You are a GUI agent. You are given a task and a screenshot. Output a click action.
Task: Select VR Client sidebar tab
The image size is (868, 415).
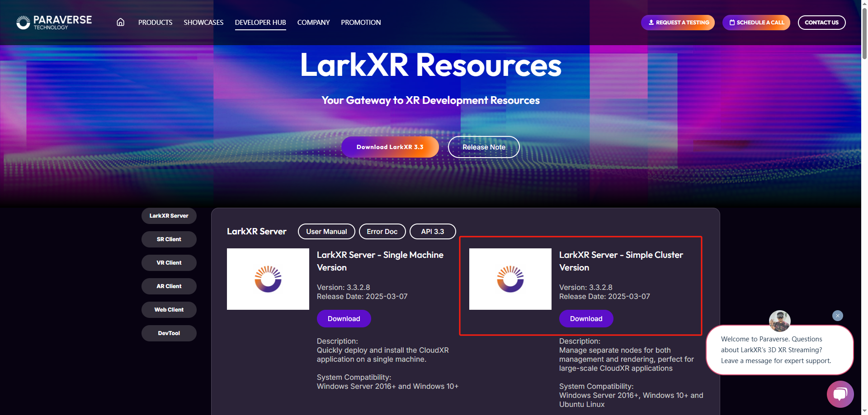[x=169, y=263]
